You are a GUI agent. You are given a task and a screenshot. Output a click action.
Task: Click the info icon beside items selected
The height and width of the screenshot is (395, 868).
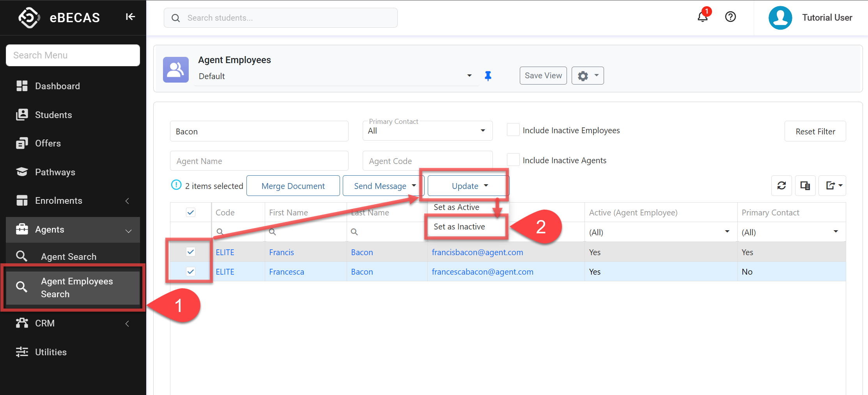coord(176,185)
